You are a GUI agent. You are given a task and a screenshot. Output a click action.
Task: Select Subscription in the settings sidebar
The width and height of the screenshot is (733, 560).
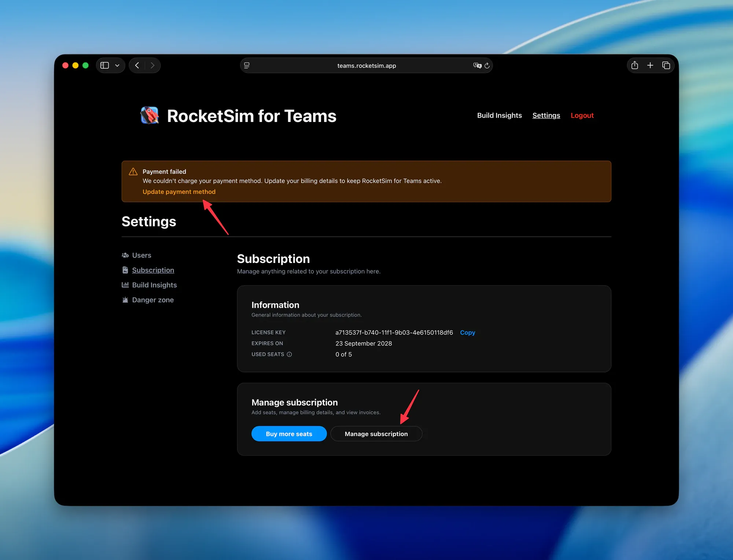coord(153,270)
